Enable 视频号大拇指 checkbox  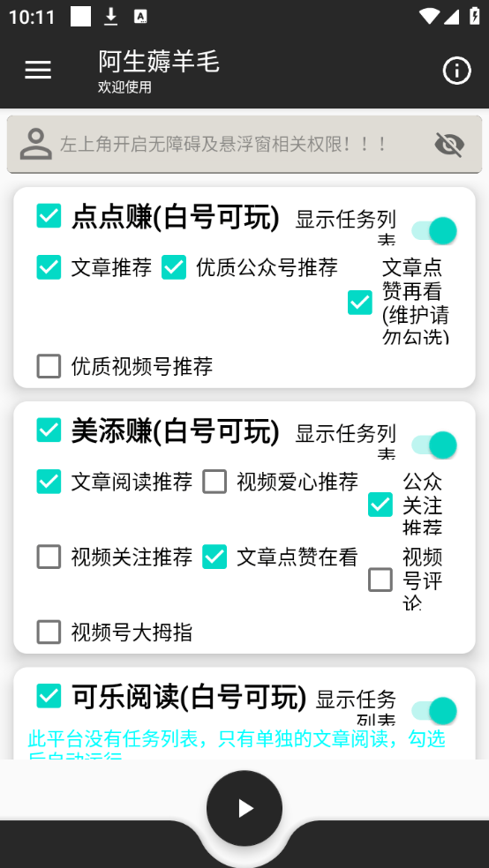coord(49,632)
